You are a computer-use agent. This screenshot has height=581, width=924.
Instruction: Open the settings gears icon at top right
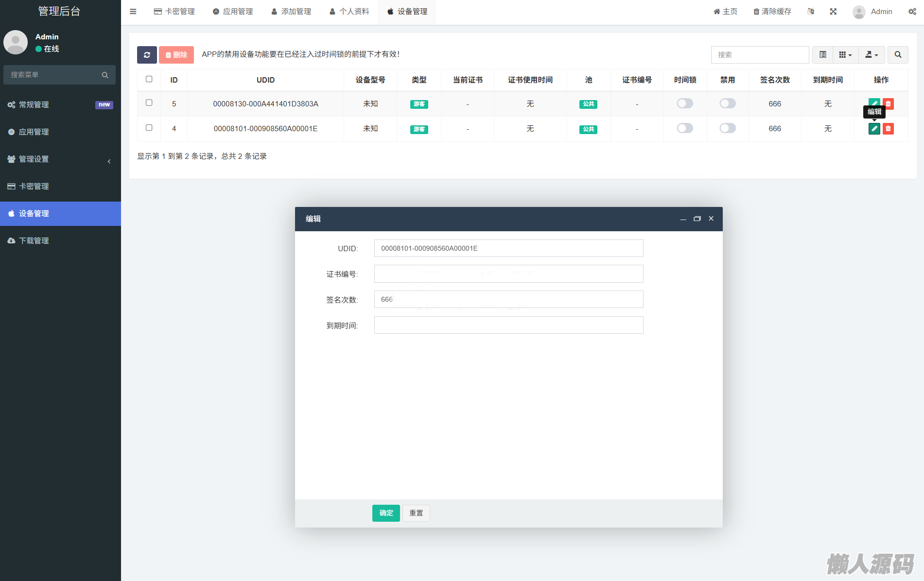(912, 12)
